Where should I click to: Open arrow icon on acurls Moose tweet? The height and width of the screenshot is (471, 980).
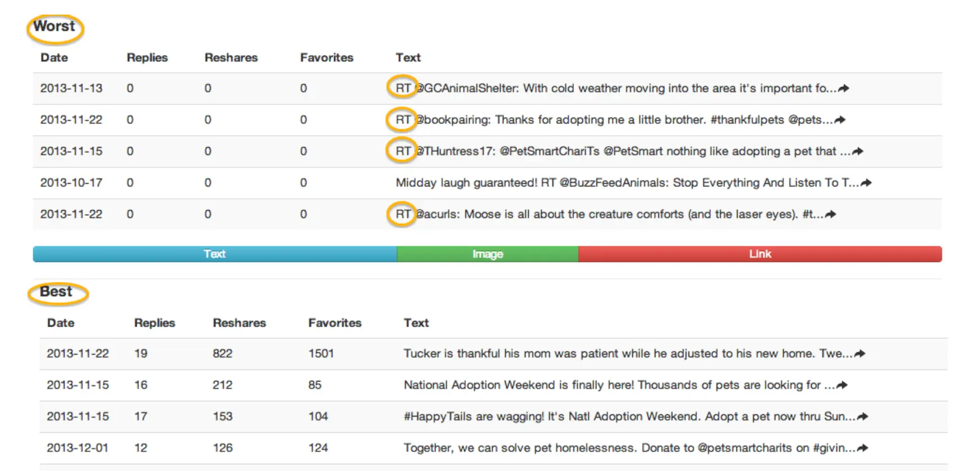pos(830,214)
